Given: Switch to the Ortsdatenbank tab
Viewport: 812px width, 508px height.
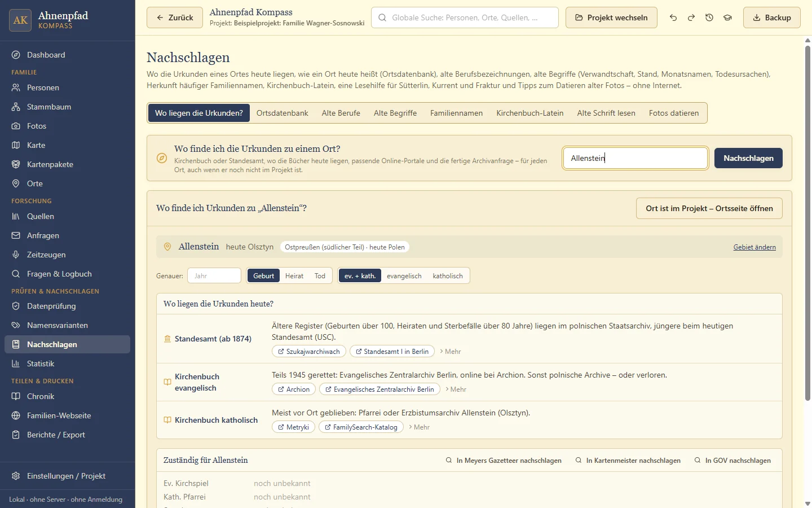Looking at the screenshot, I should (x=283, y=113).
